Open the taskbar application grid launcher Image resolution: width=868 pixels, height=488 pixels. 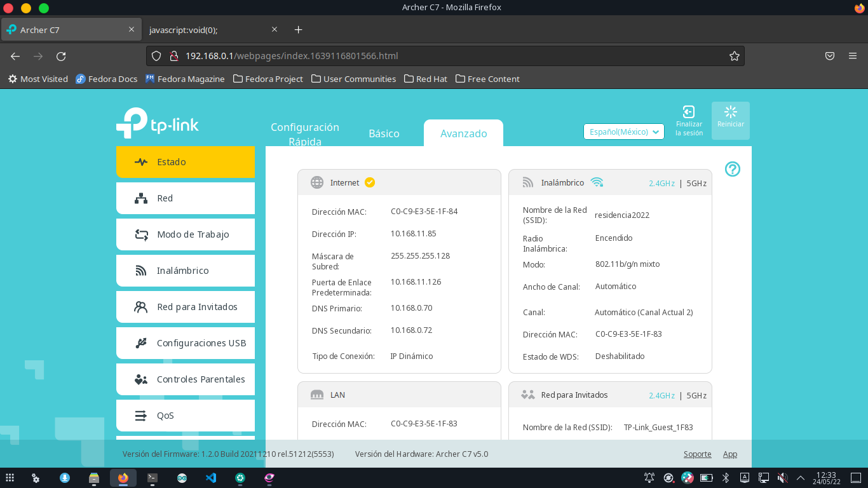click(10, 477)
